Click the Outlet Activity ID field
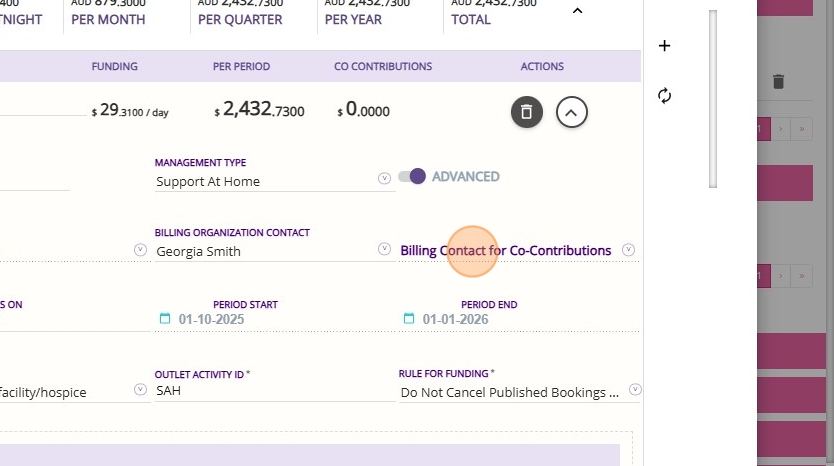834x466 pixels. (x=270, y=392)
